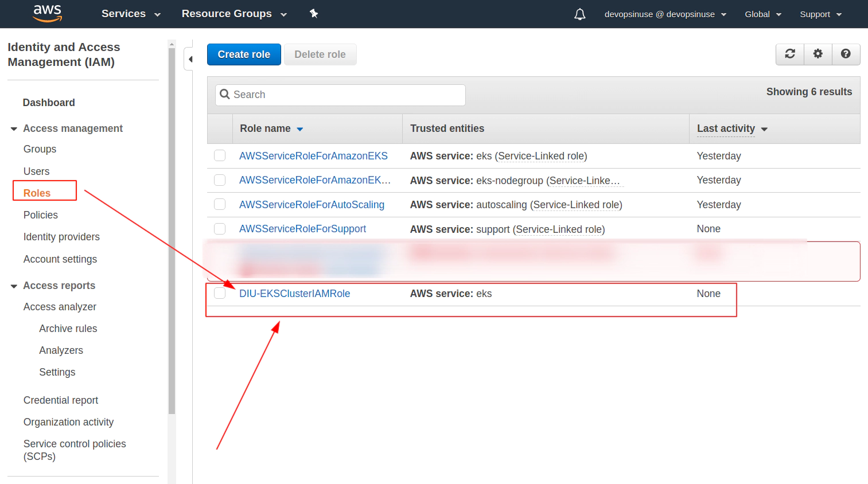This screenshot has width=868, height=484.
Task: Go to IAM Dashboard
Action: (49, 103)
